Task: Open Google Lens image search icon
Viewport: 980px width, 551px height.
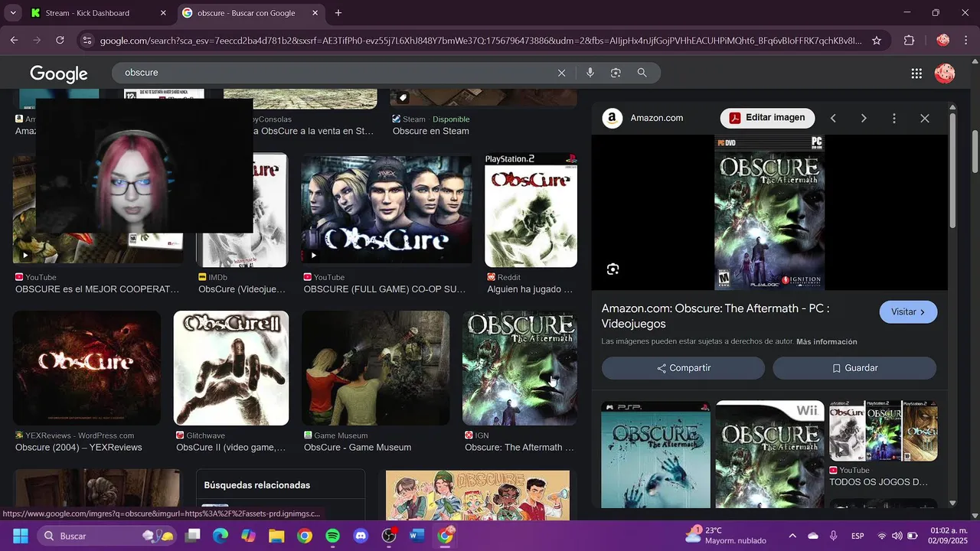Action: pyautogui.click(x=616, y=73)
